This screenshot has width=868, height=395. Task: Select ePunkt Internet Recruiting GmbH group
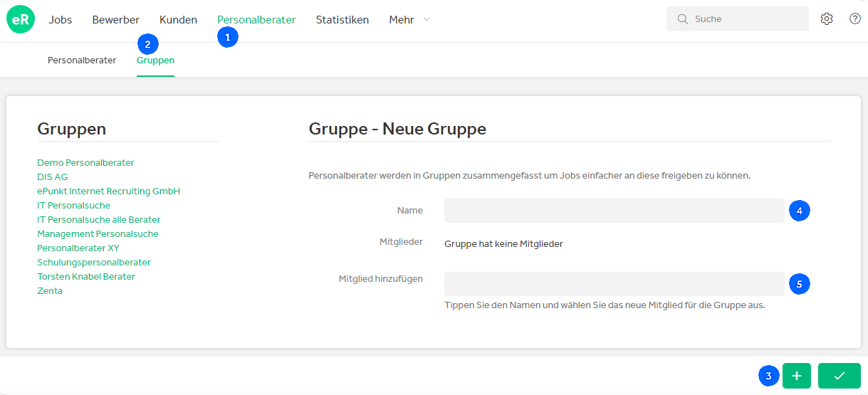pos(109,191)
